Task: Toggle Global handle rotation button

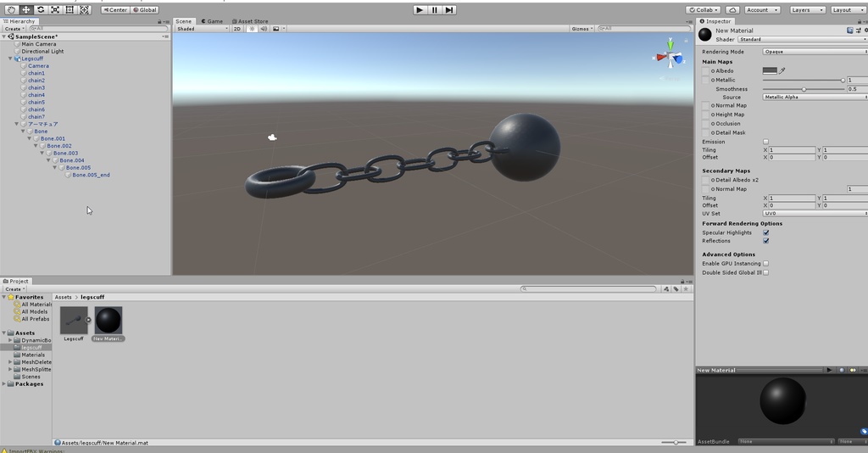Action: 145,10
